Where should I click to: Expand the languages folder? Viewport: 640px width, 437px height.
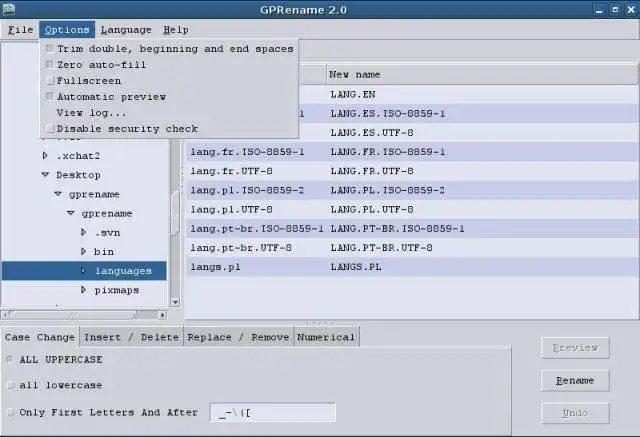pos(83,271)
